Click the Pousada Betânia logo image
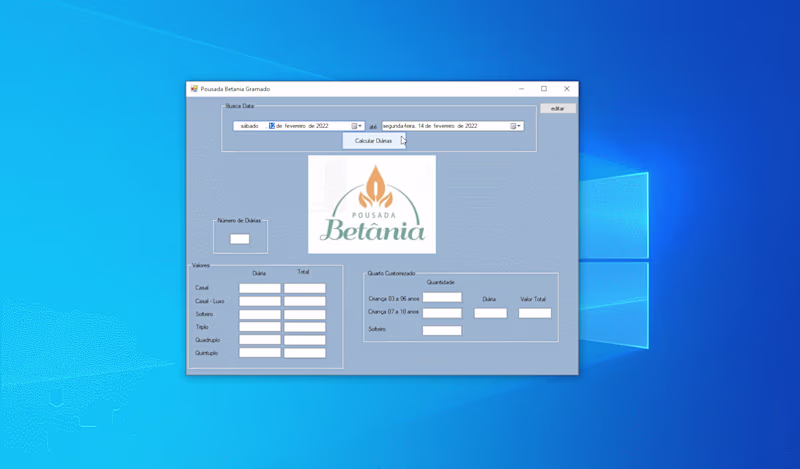The height and width of the screenshot is (469, 800). (x=372, y=204)
